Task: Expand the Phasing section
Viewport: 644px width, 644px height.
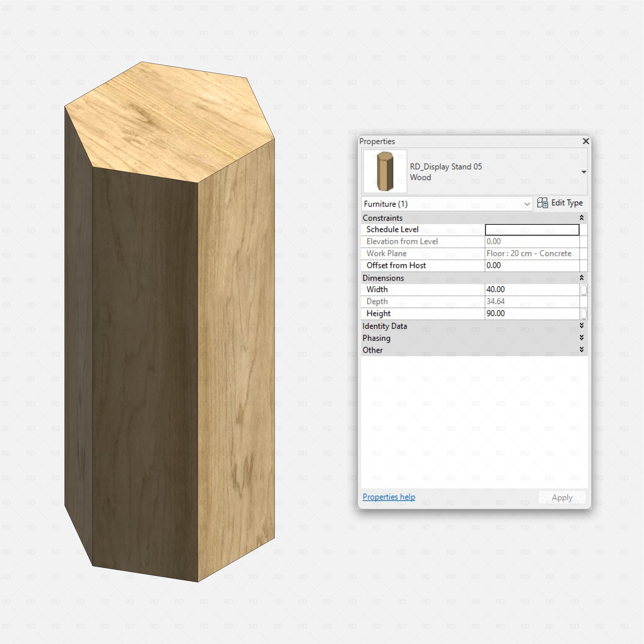Action: pyautogui.click(x=581, y=338)
